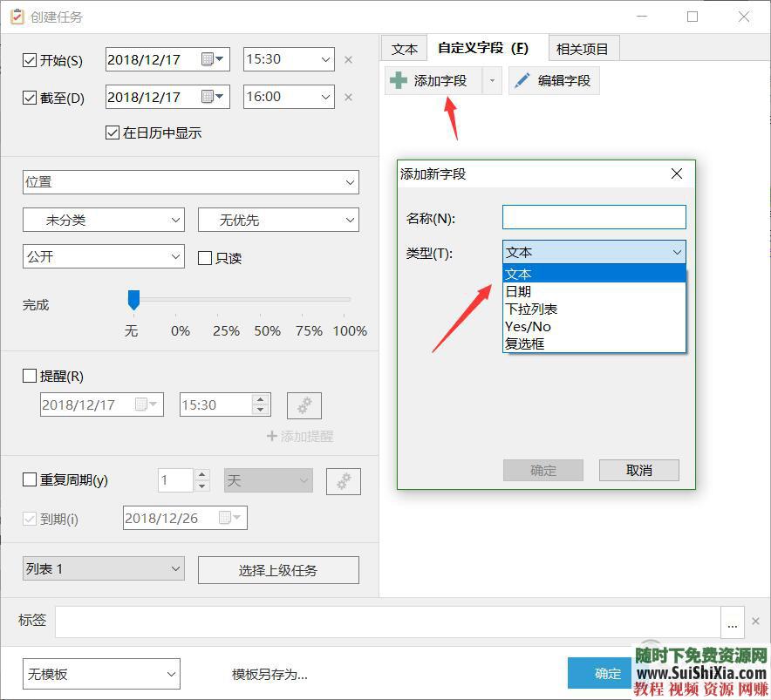Toggle the 在日历中显示 checkbox
771x700 pixels.
click(112, 133)
